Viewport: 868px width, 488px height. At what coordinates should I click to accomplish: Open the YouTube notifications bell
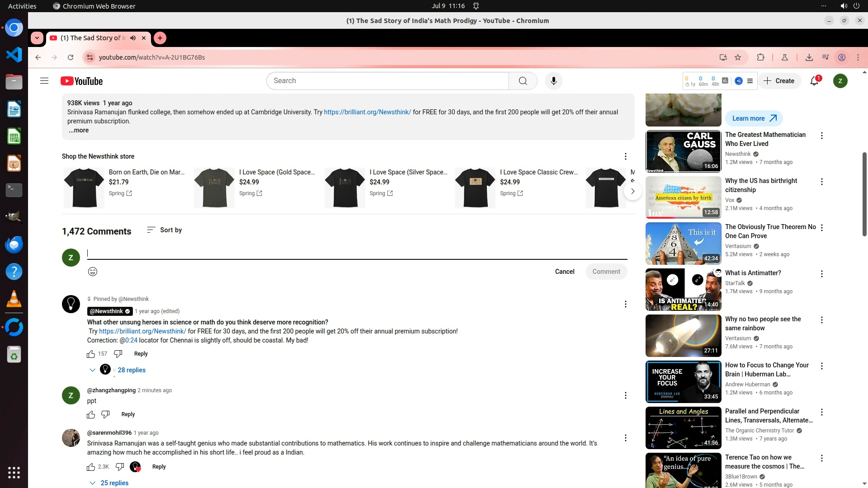[x=814, y=81]
